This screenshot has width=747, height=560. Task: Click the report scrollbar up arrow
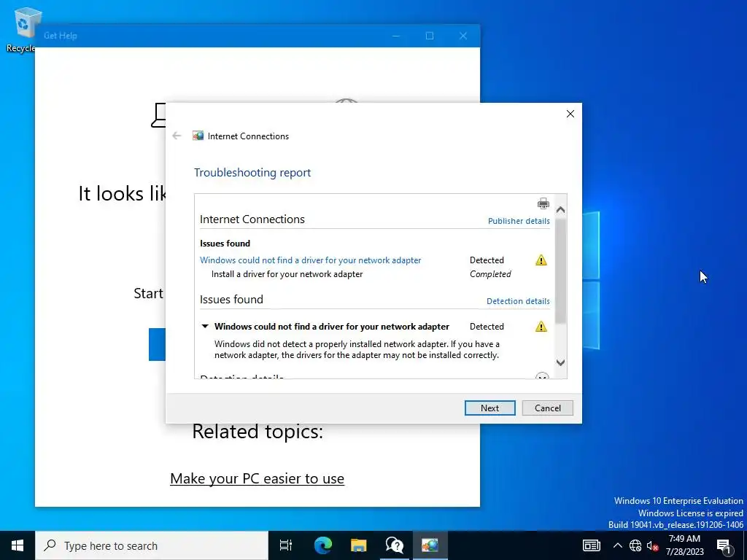tap(561, 209)
